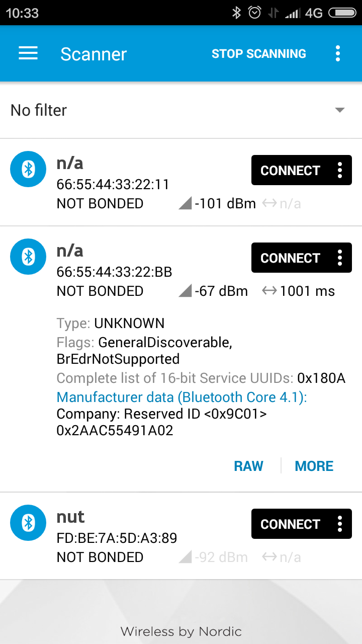Stop scanning for devices
The width and height of the screenshot is (362, 644).
(259, 54)
